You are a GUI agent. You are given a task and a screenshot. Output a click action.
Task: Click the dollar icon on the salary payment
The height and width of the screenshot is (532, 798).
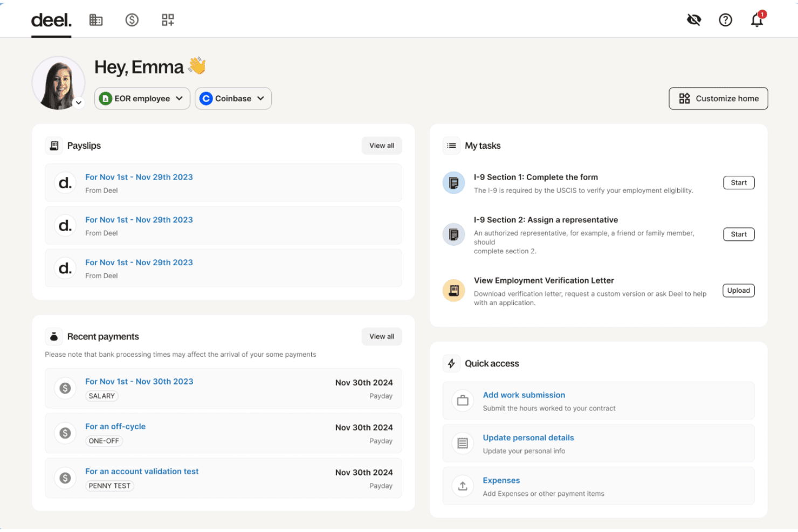click(x=65, y=388)
